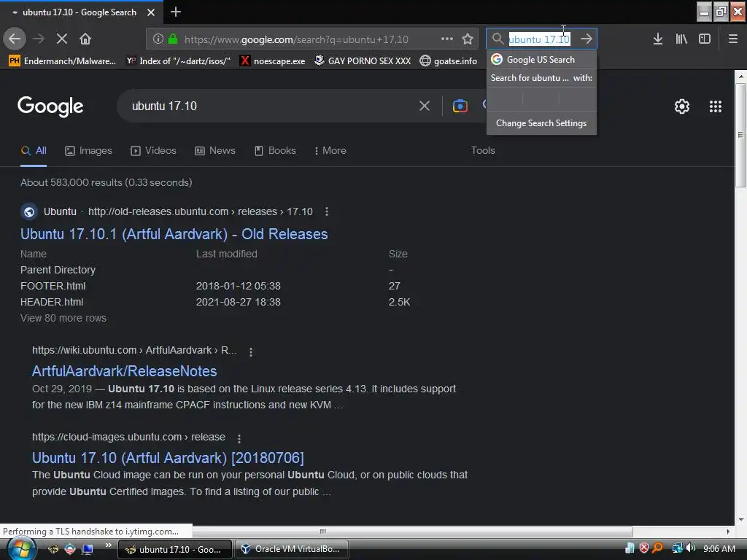This screenshot has height=560, width=747.
Task: Close the ubuntu 17.10 Google Search tab
Action: (151, 12)
